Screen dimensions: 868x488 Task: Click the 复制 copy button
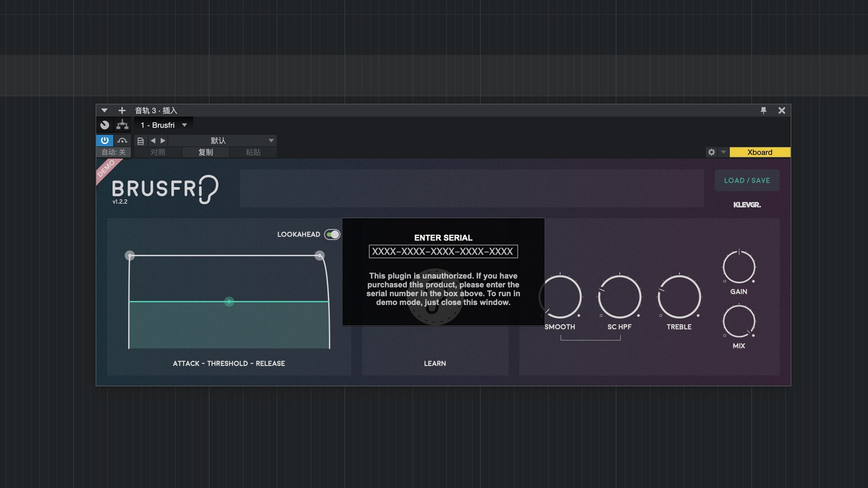click(x=206, y=152)
